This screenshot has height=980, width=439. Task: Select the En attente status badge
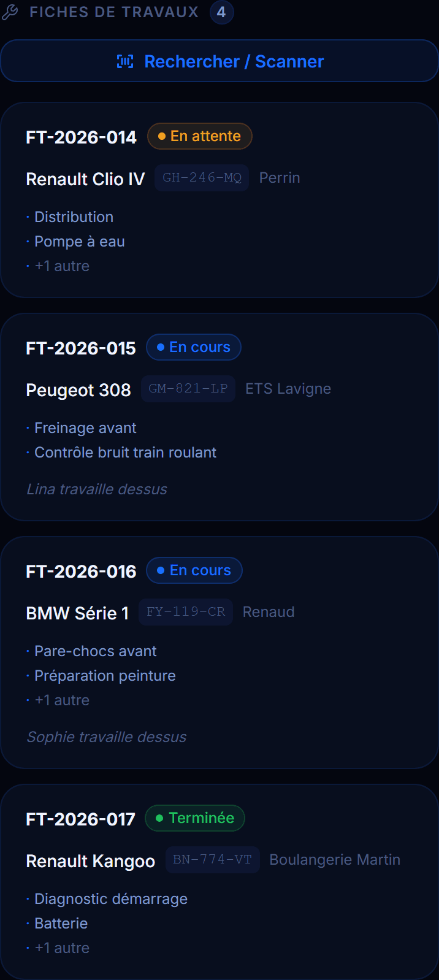200,136
